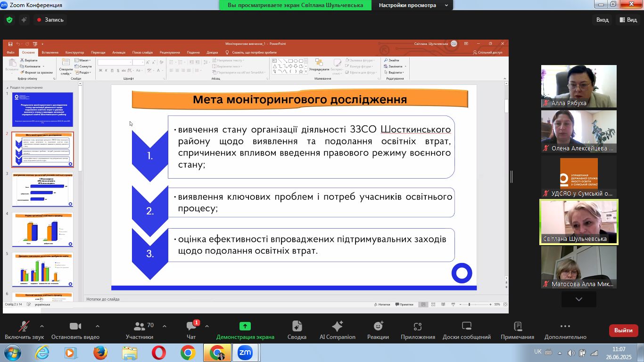
Task: Open the AI Companion sparkle icon
Action: point(337,327)
